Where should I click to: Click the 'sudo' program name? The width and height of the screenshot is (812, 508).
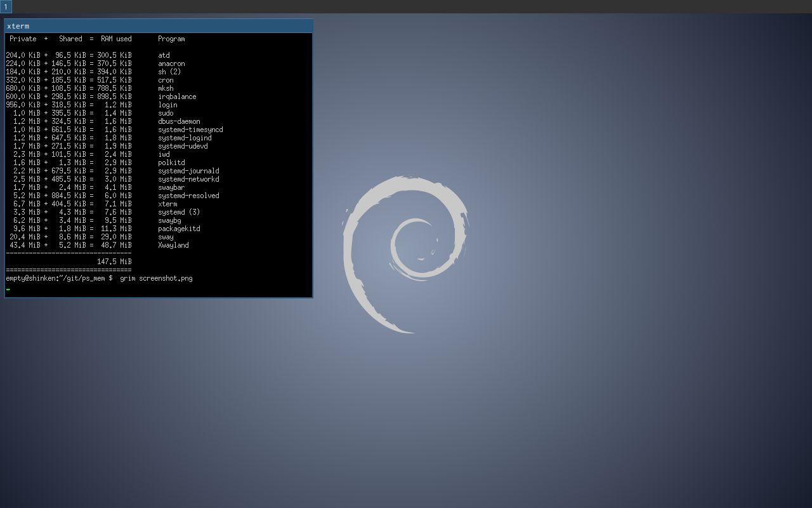166,113
